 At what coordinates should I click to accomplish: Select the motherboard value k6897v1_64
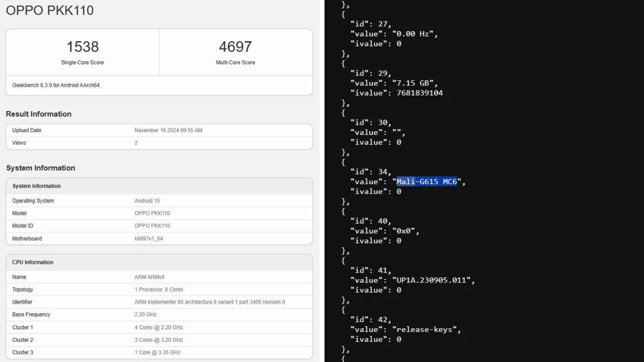[x=148, y=239]
